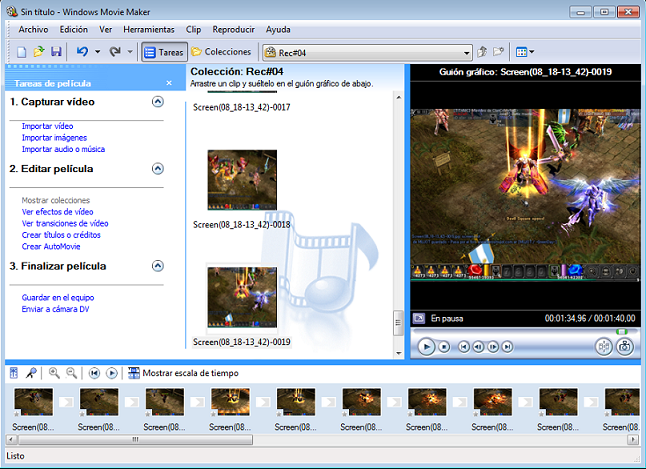Open the Clip menu
Image resolution: width=646 pixels, height=469 pixels.
[193, 30]
